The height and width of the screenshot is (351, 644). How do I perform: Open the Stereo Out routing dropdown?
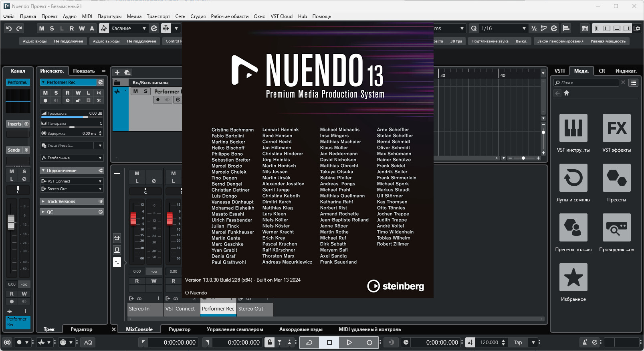[x=72, y=189]
